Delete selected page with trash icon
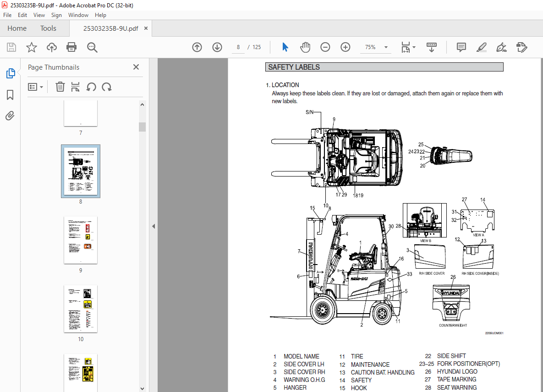Viewport: 543px width, 392px height. click(x=60, y=87)
